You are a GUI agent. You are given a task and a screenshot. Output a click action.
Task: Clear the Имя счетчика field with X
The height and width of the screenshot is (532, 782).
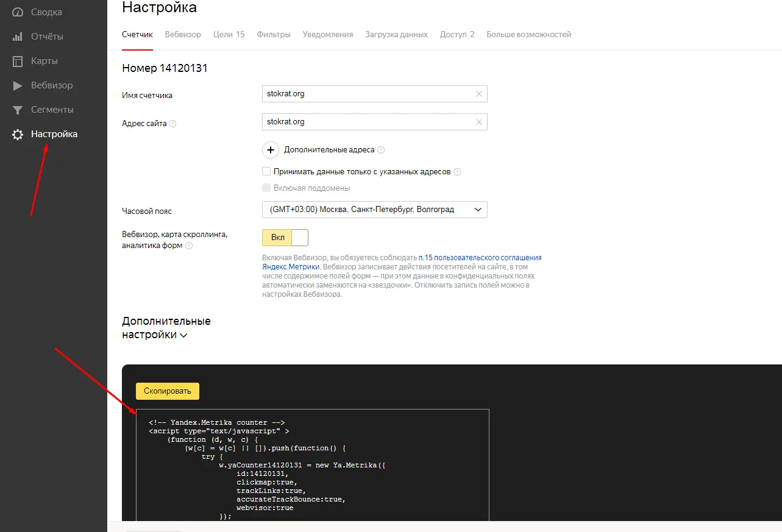[x=478, y=94]
